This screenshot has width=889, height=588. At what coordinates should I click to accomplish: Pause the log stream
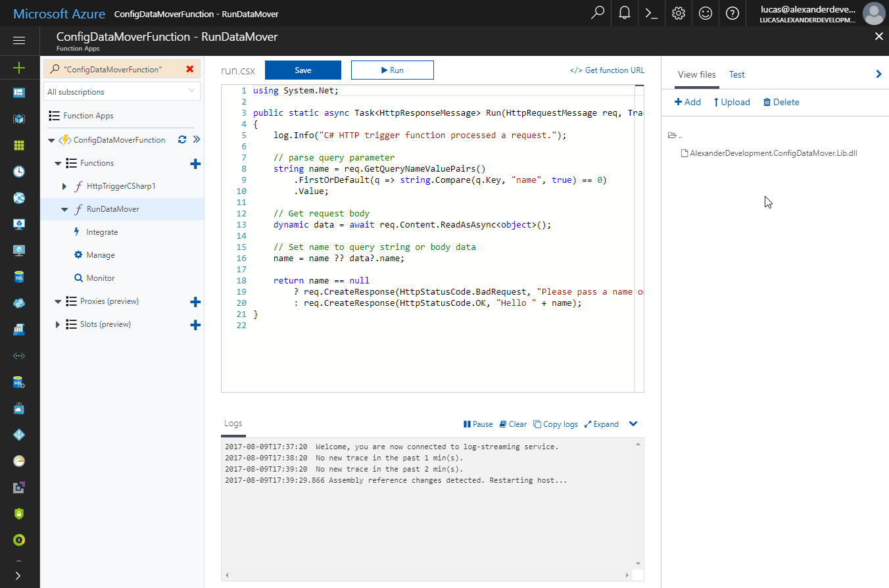click(478, 424)
